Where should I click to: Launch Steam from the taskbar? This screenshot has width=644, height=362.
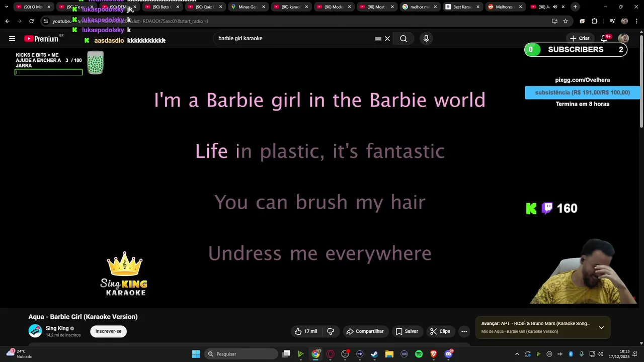tap(374, 354)
